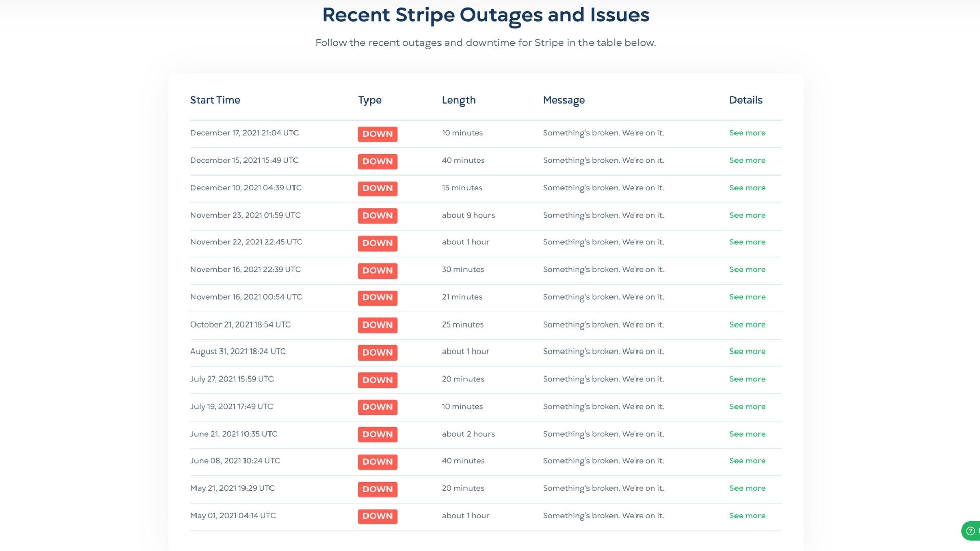Select text 'May 01, 2021 04:14 UTC'

(x=233, y=516)
